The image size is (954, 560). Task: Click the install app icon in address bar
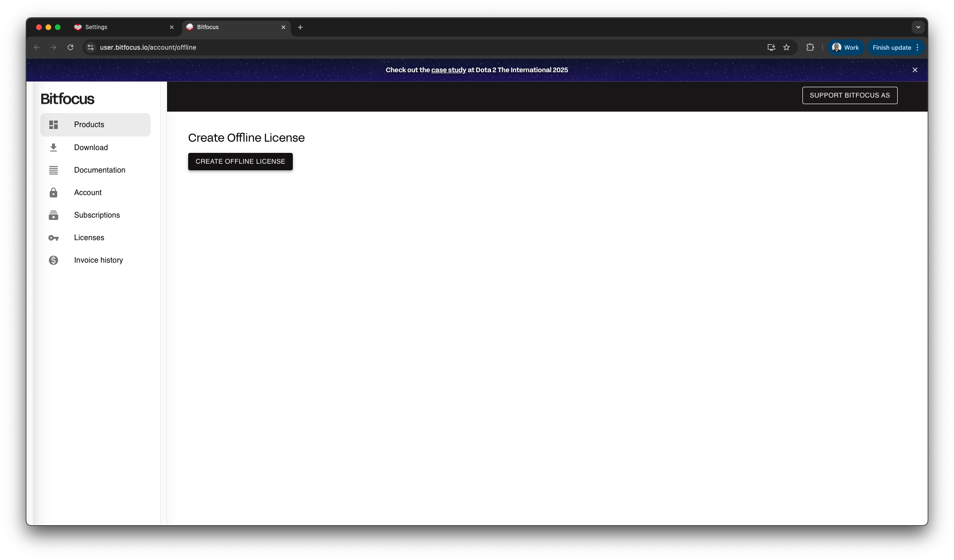pos(771,47)
